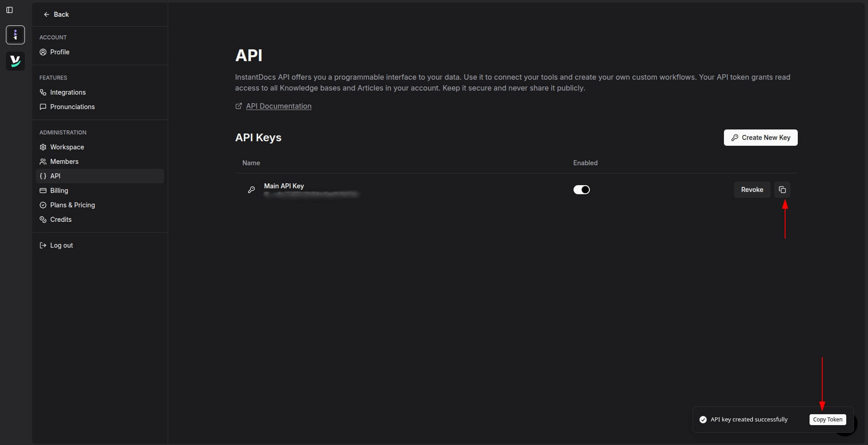This screenshot has width=868, height=445.
Task: Select the Billing card icon
Action: (x=43, y=191)
